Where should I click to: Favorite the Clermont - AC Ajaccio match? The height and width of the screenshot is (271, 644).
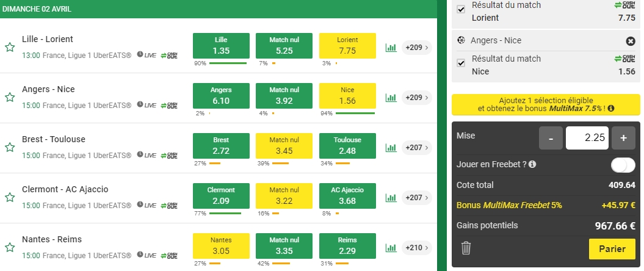point(10,197)
